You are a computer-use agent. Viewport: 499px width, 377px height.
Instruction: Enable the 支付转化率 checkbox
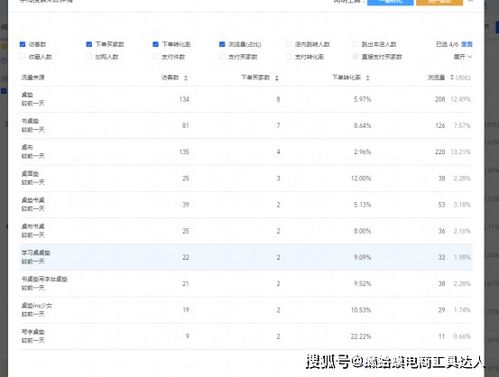(289, 57)
